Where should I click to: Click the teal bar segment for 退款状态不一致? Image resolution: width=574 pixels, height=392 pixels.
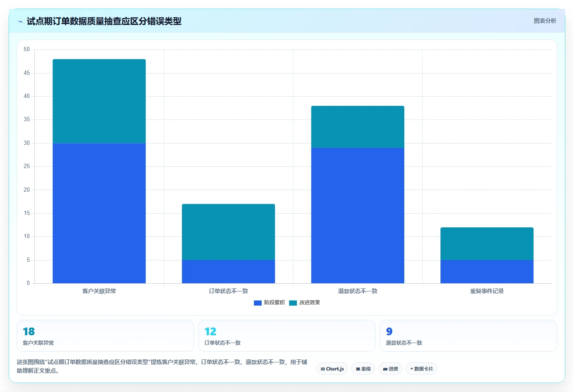pyautogui.click(x=358, y=127)
